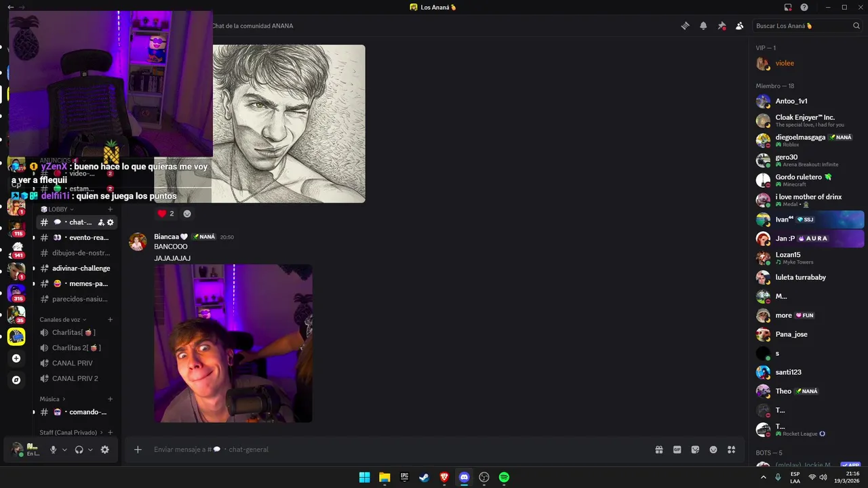Click the plus attach button in message bar
The image size is (868, 488).
[x=138, y=449]
